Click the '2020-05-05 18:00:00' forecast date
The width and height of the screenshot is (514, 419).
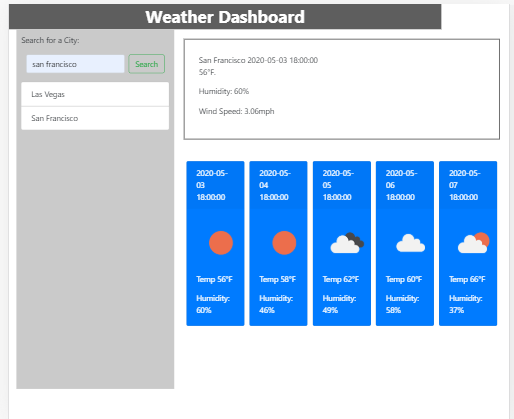[338, 185]
